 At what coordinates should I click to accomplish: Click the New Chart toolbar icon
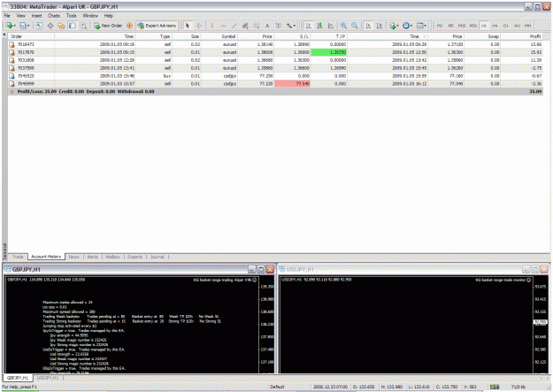coord(10,26)
